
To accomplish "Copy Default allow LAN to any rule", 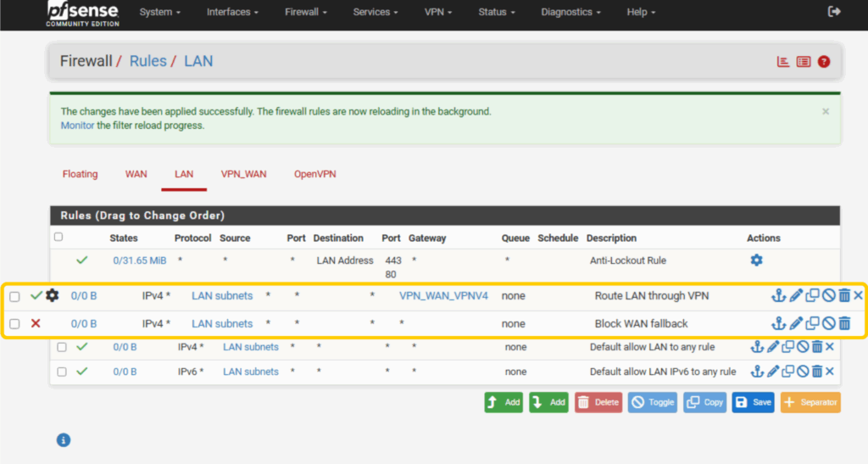I will point(787,347).
